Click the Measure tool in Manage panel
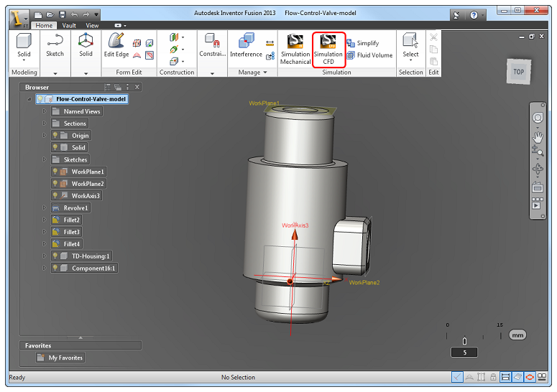This screenshot has height=392, width=557. [270, 43]
